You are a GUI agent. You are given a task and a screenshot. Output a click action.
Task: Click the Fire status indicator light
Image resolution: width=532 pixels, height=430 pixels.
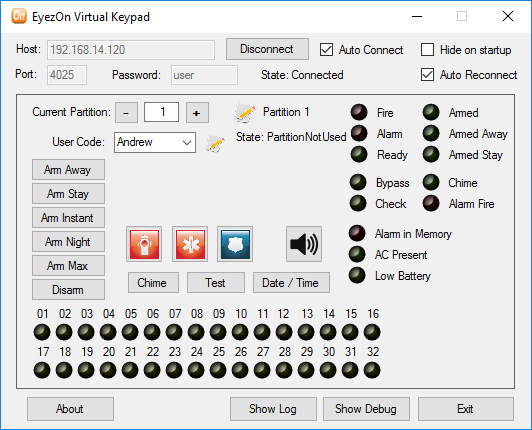click(359, 112)
